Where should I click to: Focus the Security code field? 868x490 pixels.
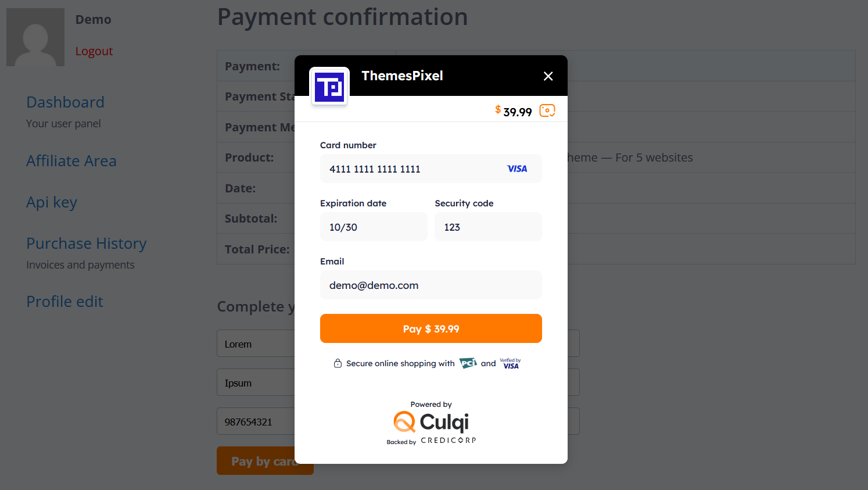[488, 227]
